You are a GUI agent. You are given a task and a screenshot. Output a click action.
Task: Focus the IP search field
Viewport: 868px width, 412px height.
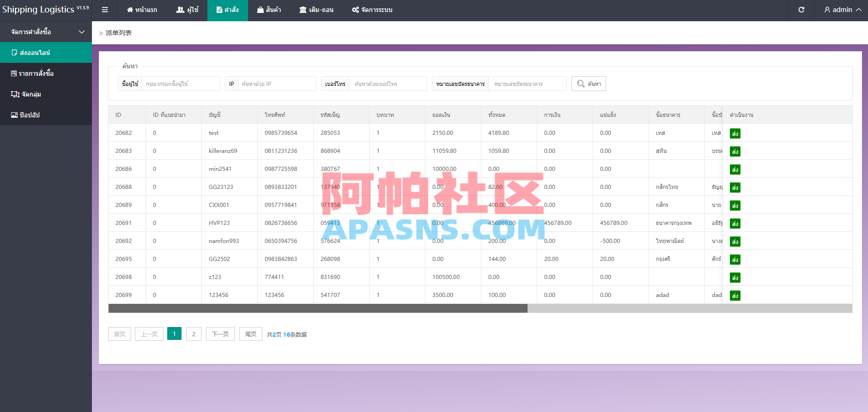coord(277,84)
